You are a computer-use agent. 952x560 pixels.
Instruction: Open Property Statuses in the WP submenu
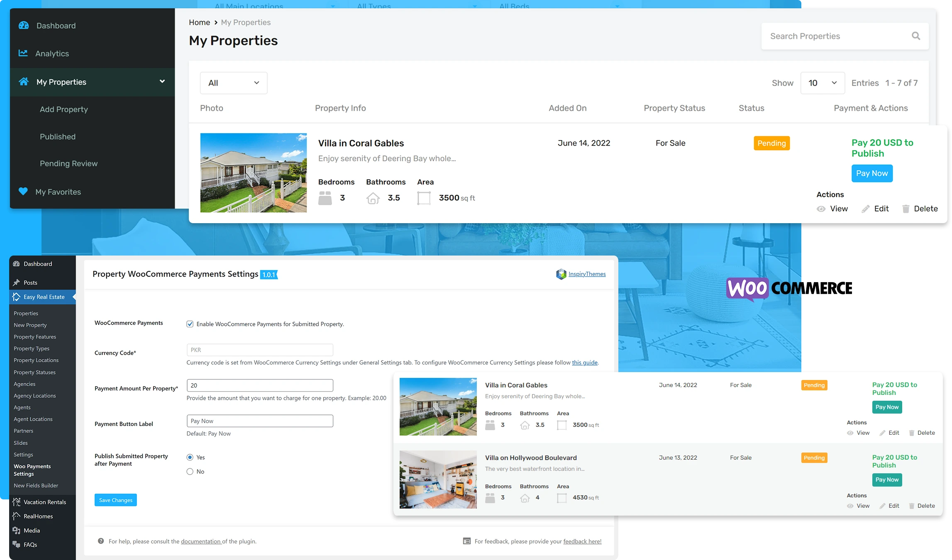coord(34,372)
